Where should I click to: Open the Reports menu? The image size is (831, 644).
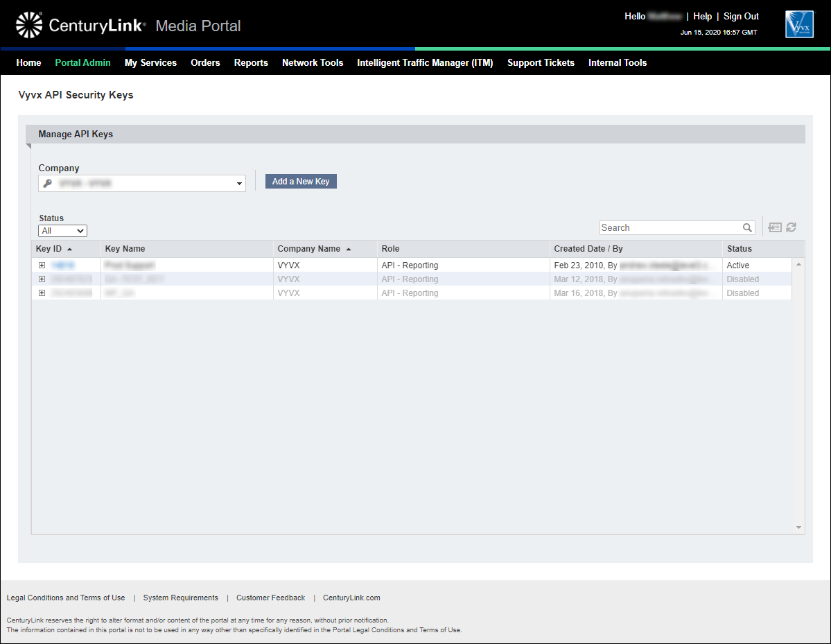tap(251, 62)
